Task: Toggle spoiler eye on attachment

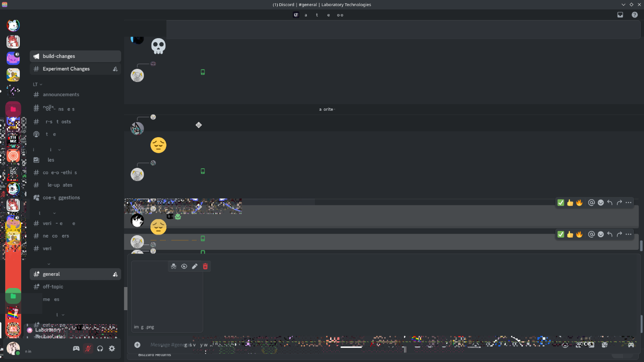Action: pyautogui.click(x=184, y=266)
